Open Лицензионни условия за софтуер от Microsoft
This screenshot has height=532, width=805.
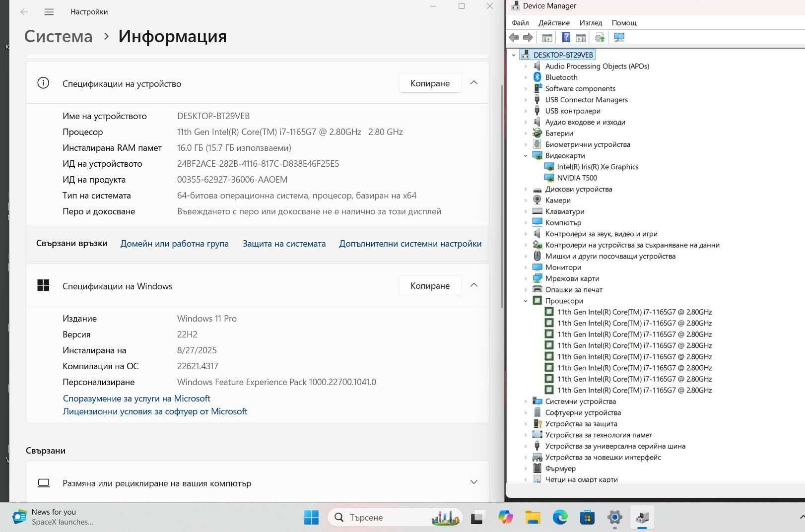pyautogui.click(x=155, y=411)
